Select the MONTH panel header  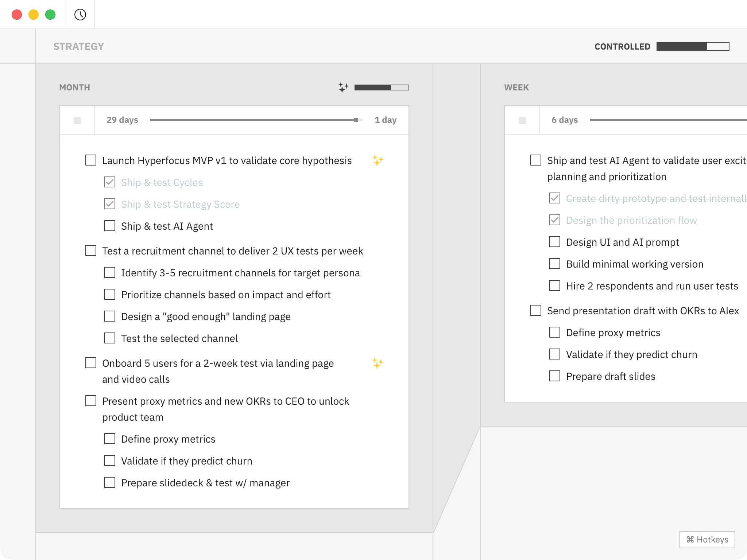pos(74,87)
